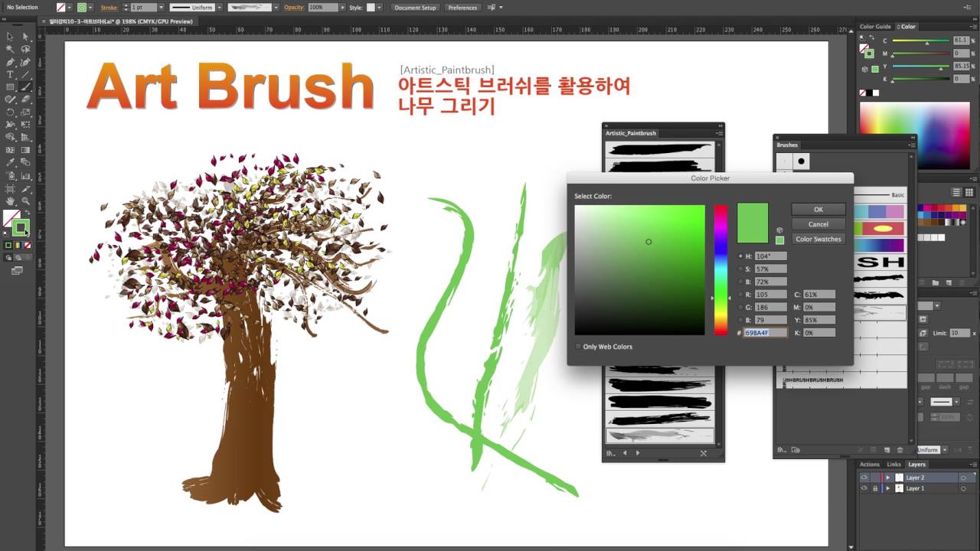Image resolution: width=980 pixels, height=551 pixels.
Task: Toggle visibility of Layer 1
Action: coord(864,488)
